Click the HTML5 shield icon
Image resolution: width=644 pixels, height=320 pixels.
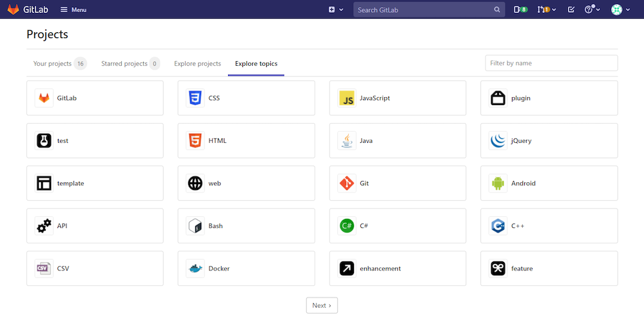195,141
